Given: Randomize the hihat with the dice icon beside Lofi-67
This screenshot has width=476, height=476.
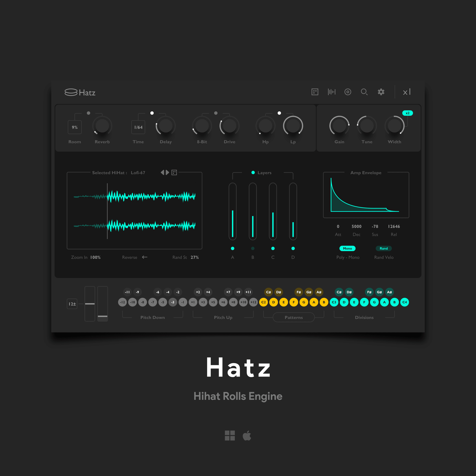Looking at the screenshot, I should (x=174, y=172).
